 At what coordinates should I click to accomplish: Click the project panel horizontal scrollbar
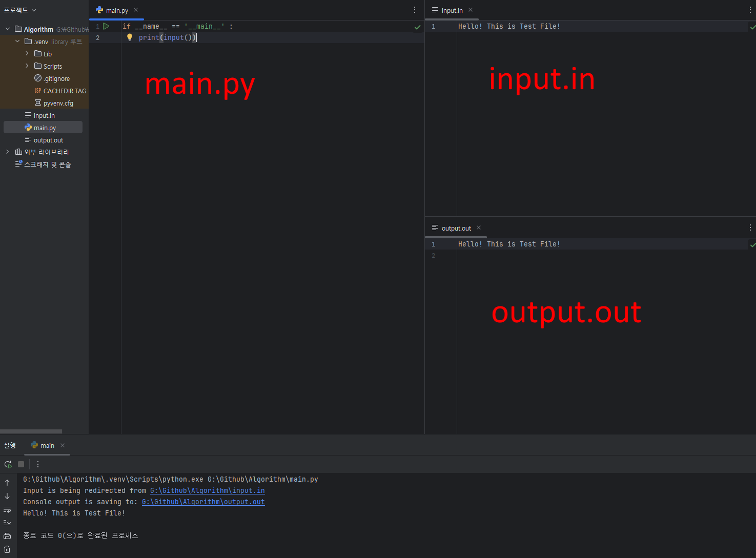coord(31,431)
